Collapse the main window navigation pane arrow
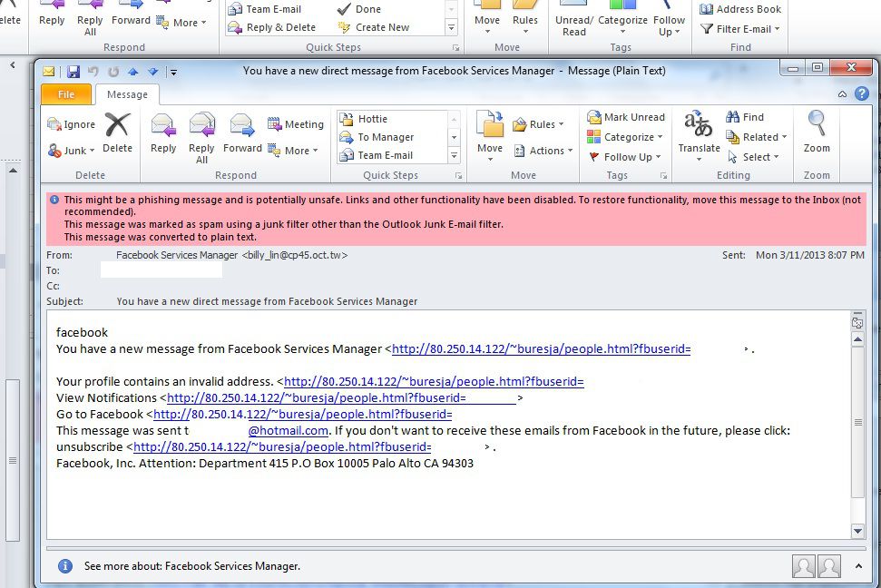The height and width of the screenshot is (588, 881). pos(13,65)
